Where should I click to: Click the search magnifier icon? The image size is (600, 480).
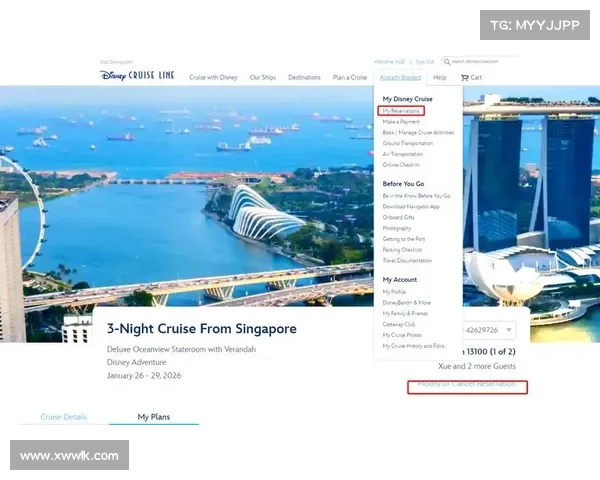coord(447,61)
